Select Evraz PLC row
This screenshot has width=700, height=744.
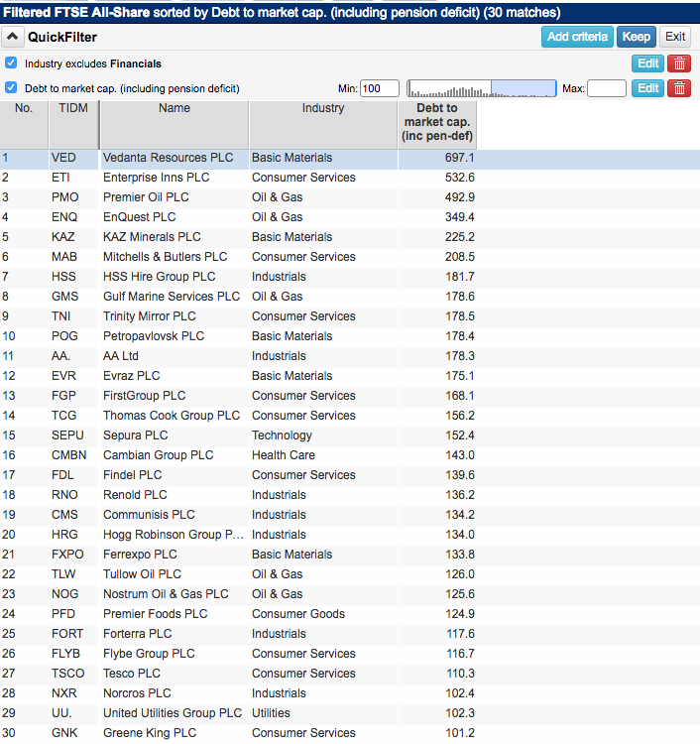point(350,376)
